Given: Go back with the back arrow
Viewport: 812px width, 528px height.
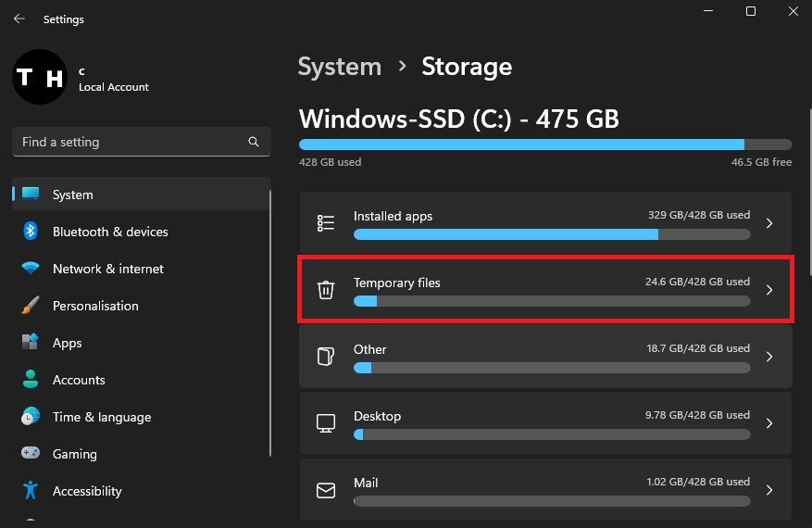Looking at the screenshot, I should tap(19, 19).
